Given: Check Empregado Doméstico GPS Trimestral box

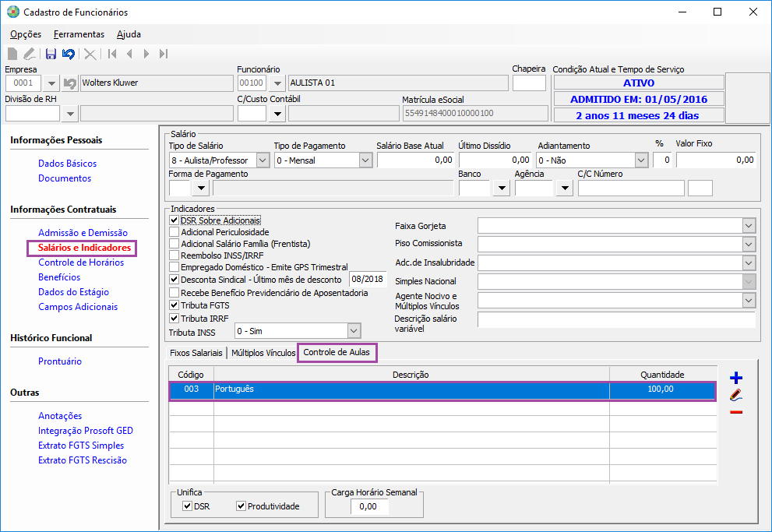Looking at the screenshot, I should tap(174, 267).
